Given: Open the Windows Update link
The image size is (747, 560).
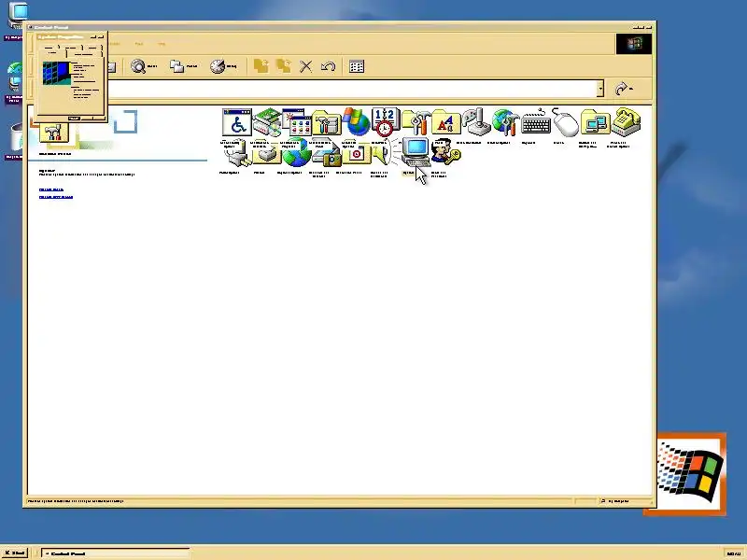Looking at the screenshot, I should [x=51, y=189].
